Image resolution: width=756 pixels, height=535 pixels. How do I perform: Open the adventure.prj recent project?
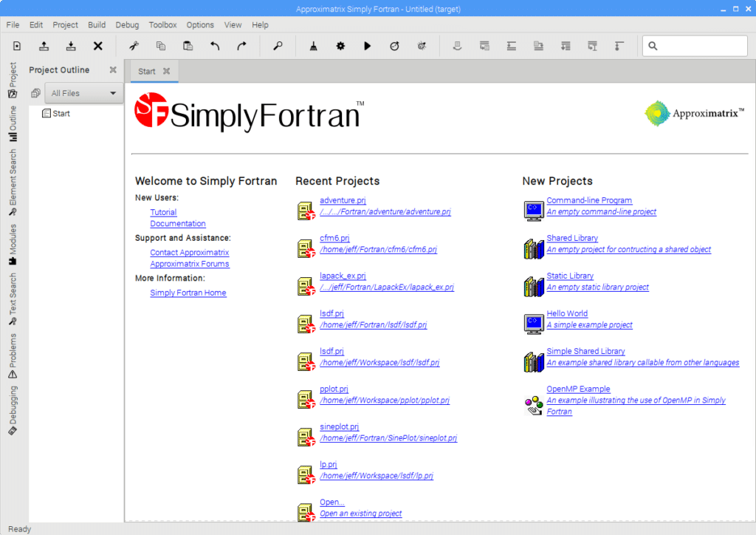(343, 200)
